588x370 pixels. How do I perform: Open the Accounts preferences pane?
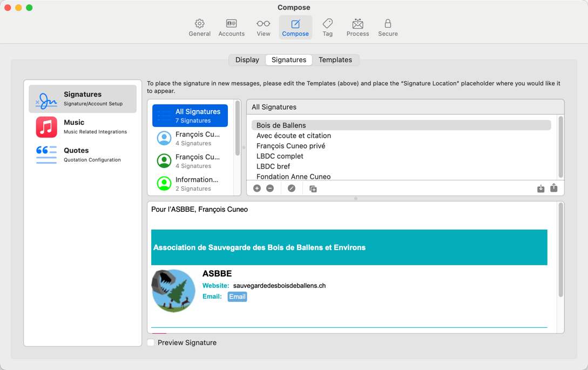[x=231, y=28]
